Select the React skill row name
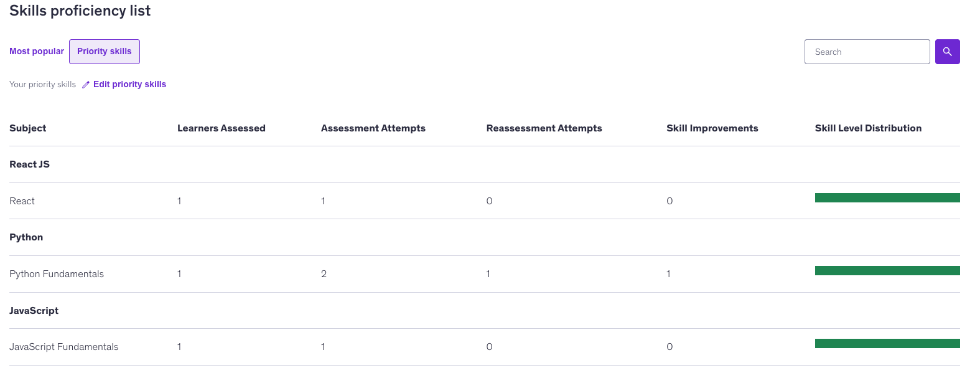The height and width of the screenshot is (383, 980). coord(22,201)
